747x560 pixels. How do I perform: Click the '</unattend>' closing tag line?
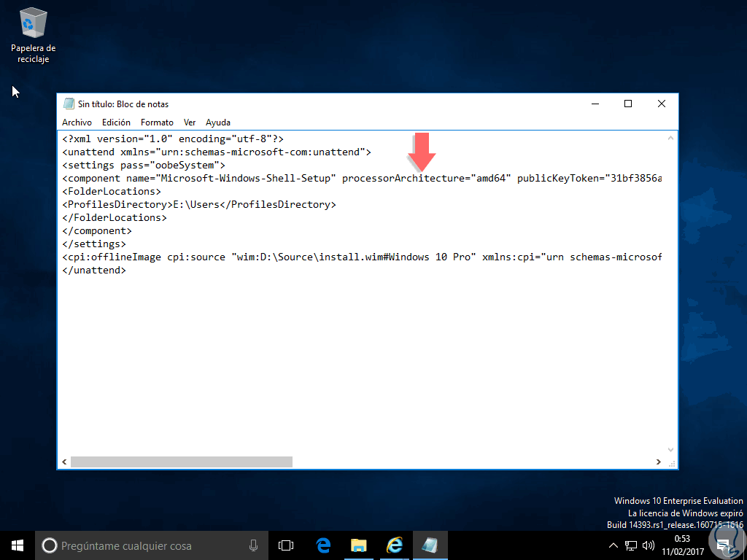coord(94,270)
